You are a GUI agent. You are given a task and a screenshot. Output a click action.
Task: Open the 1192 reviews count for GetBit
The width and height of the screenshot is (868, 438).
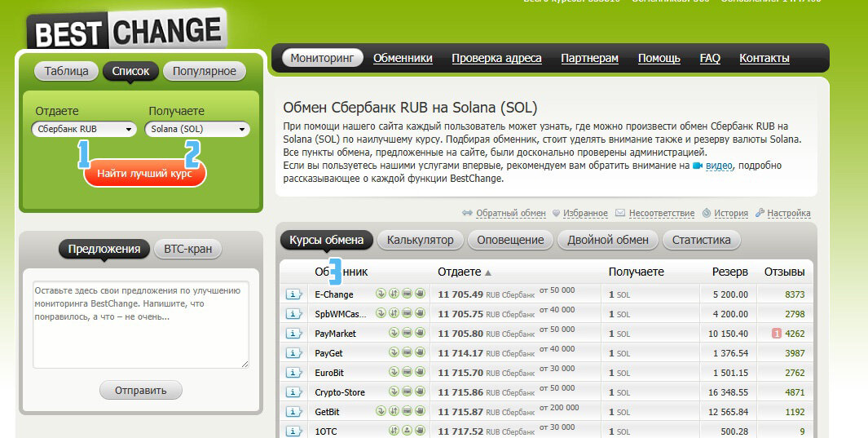click(x=795, y=411)
